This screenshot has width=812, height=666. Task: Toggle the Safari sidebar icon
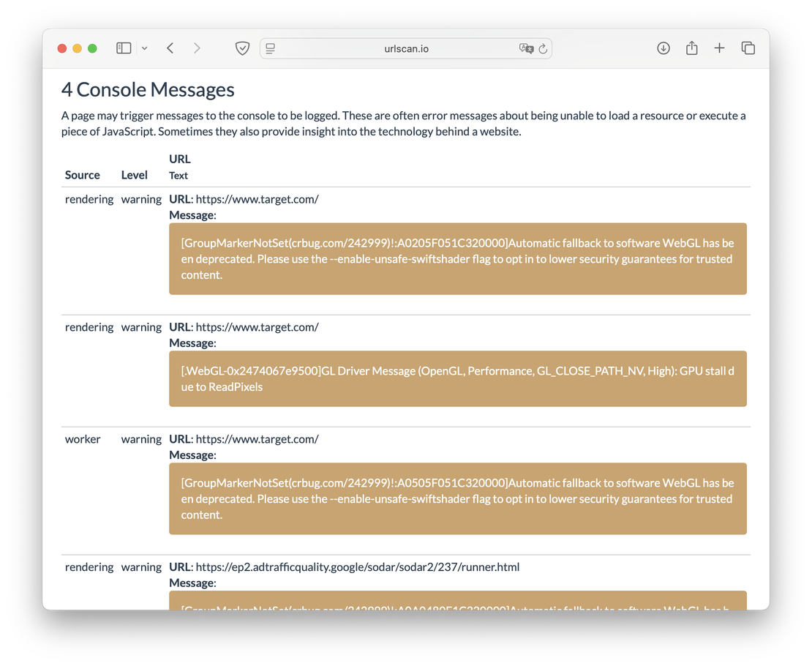point(124,48)
